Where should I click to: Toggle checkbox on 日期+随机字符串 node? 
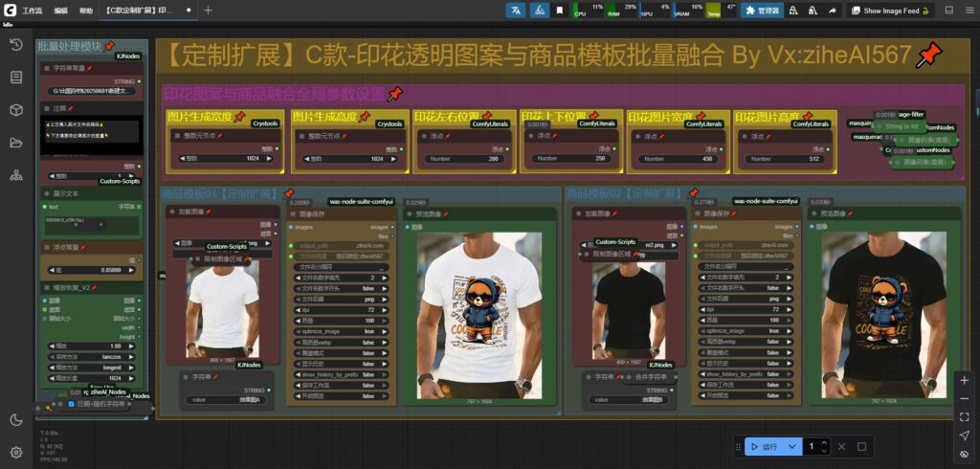(71, 404)
